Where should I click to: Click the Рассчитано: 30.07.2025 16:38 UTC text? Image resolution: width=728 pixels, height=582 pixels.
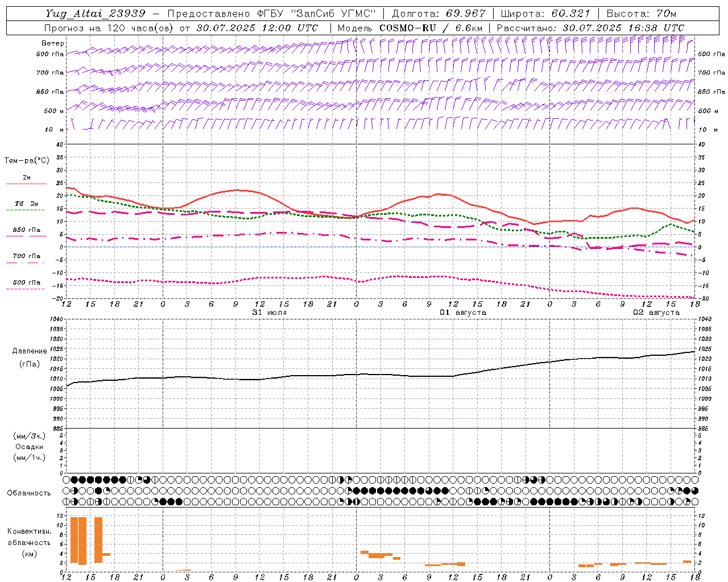590,28
